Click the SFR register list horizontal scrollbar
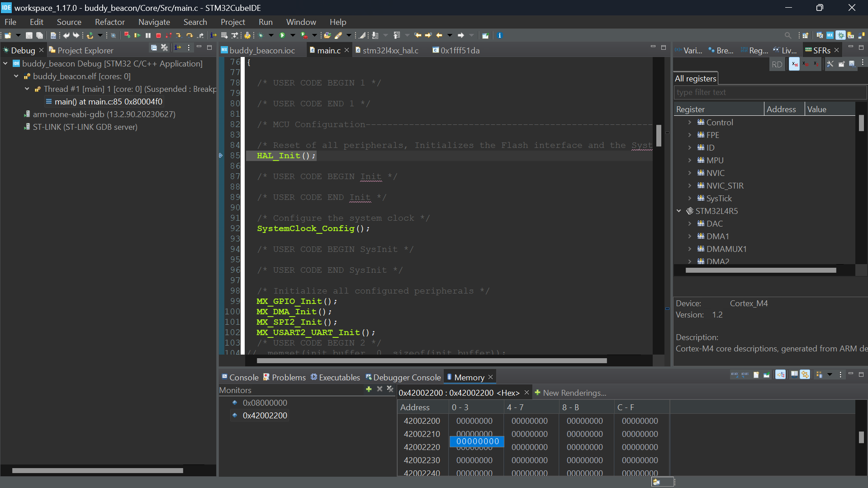The width and height of the screenshot is (868, 488). coord(761,270)
